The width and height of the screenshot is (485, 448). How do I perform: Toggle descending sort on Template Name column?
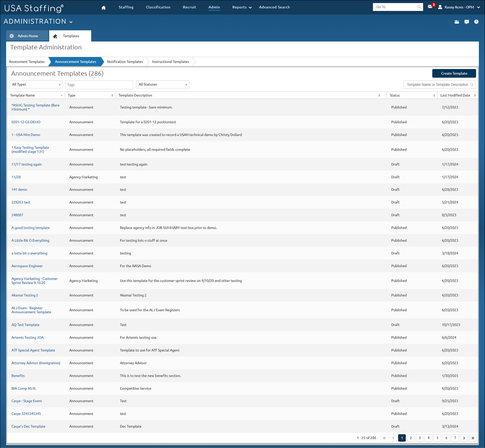tap(61, 95)
